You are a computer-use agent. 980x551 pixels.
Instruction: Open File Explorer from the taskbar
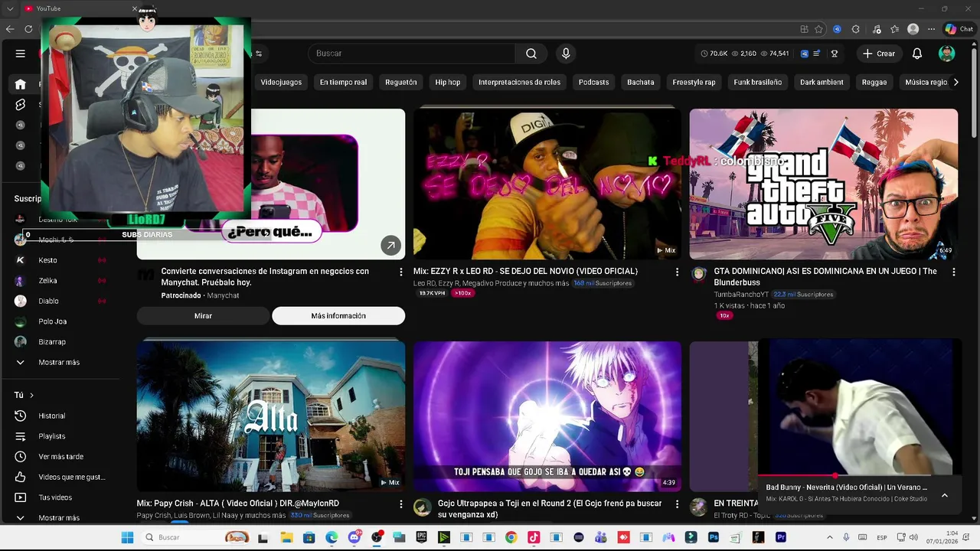point(286,537)
